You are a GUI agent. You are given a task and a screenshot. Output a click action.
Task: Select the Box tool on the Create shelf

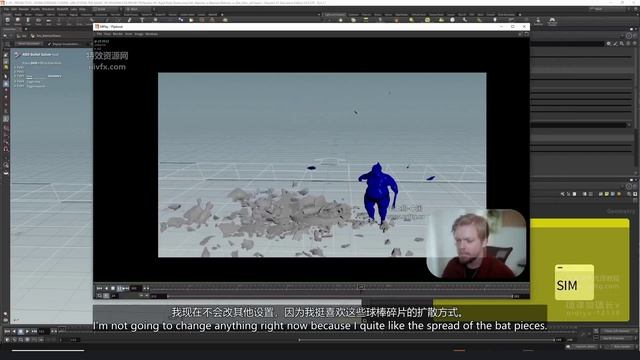(7, 20)
